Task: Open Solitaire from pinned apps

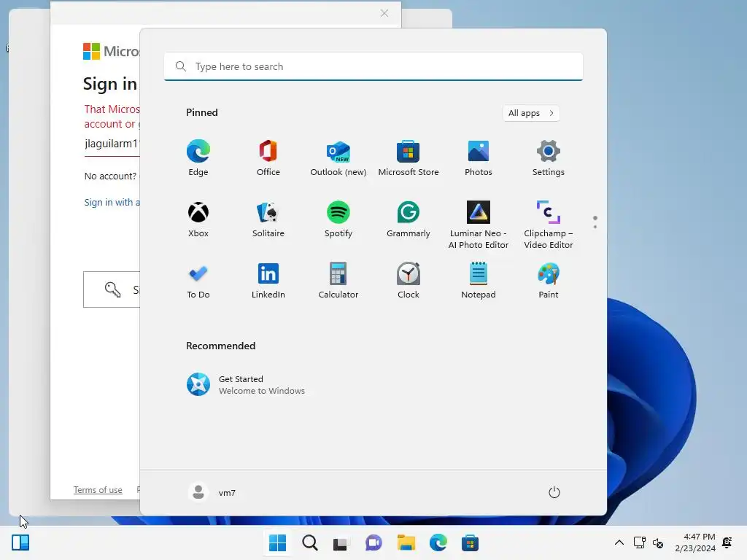Action: [268, 219]
